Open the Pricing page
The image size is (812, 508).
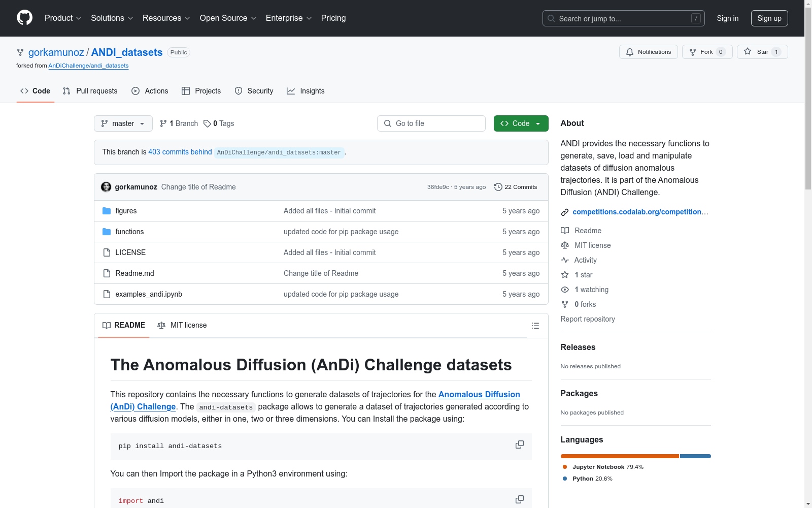pos(333,18)
